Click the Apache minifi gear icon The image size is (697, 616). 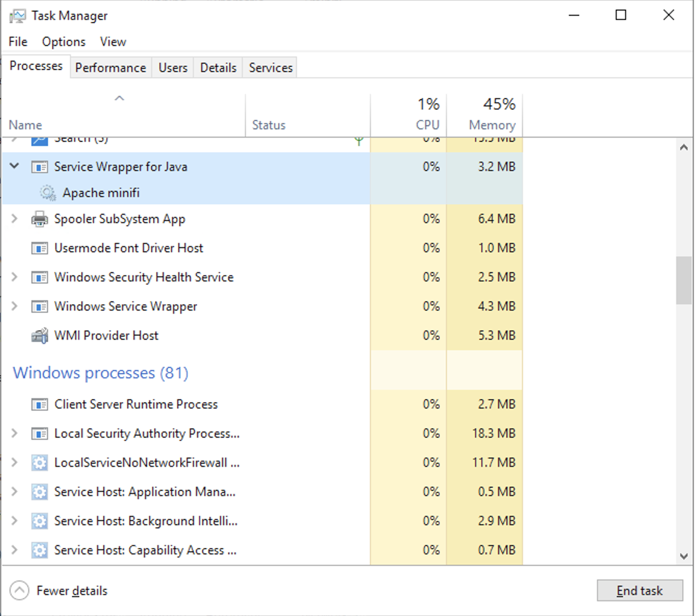pos(48,193)
